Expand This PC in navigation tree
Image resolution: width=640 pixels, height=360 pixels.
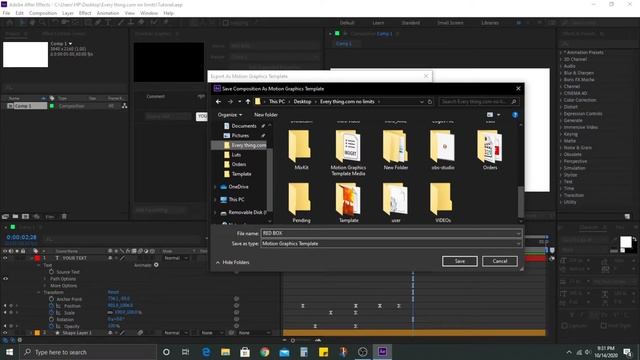[216, 200]
